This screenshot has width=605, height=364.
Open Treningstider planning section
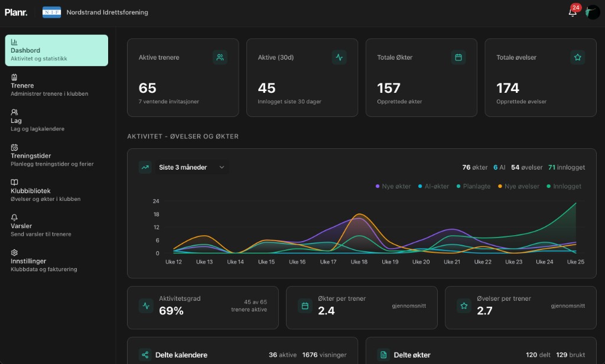click(x=56, y=155)
